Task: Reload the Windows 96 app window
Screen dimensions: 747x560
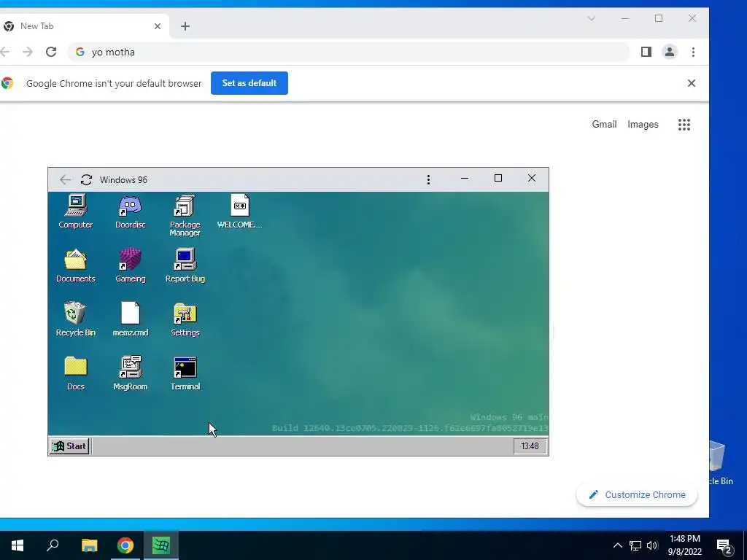Action: pyautogui.click(x=86, y=179)
